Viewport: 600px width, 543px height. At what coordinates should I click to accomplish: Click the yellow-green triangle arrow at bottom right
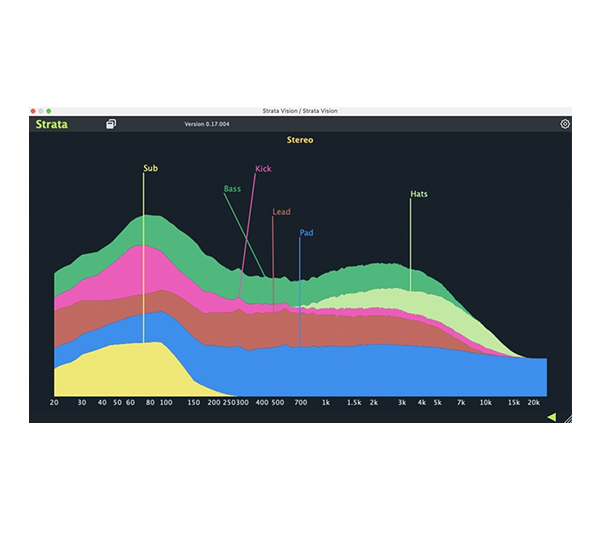point(551,417)
